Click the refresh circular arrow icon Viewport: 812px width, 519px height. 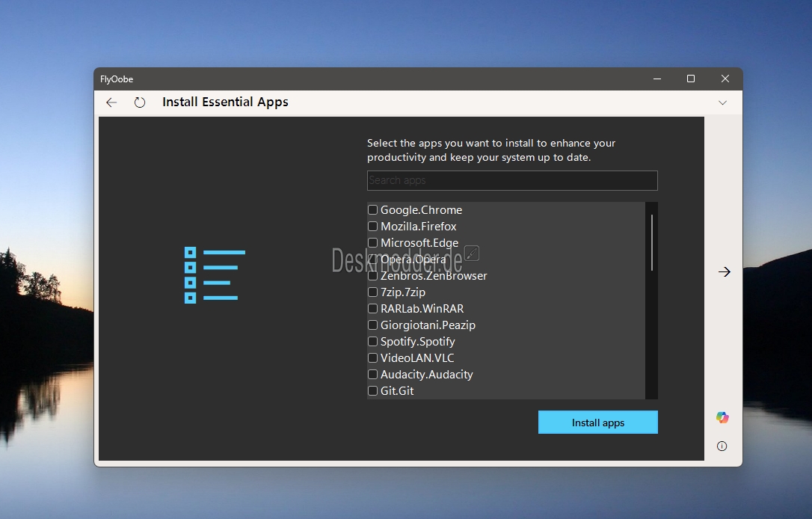tap(140, 102)
